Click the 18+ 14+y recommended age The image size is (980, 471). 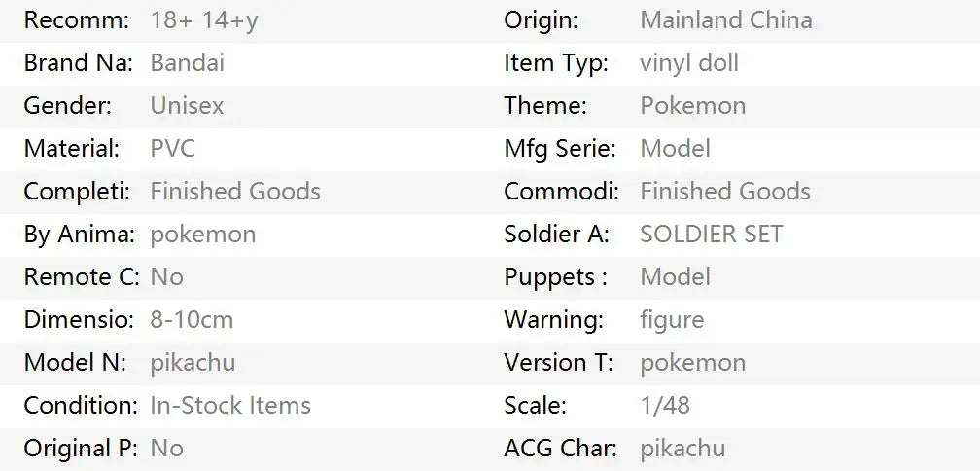(204, 19)
